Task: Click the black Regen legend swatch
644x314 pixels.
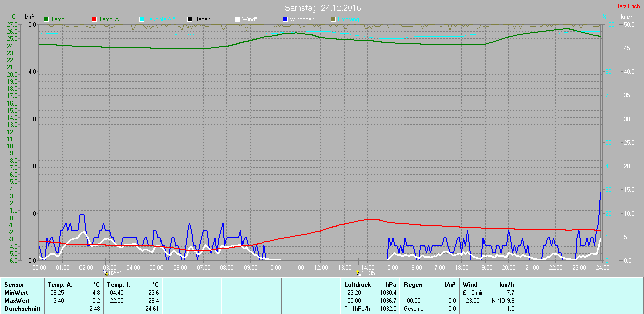Action: click(190, 19)
